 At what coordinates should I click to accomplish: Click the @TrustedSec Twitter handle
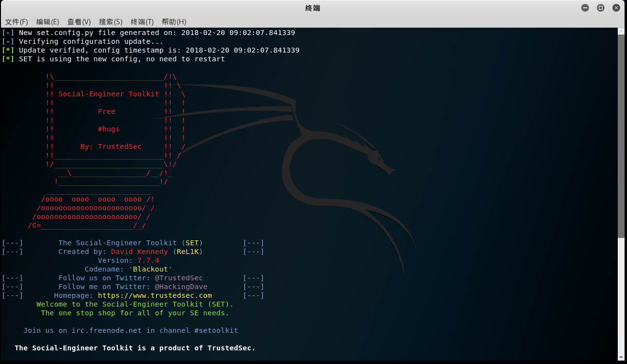(179, 278)
